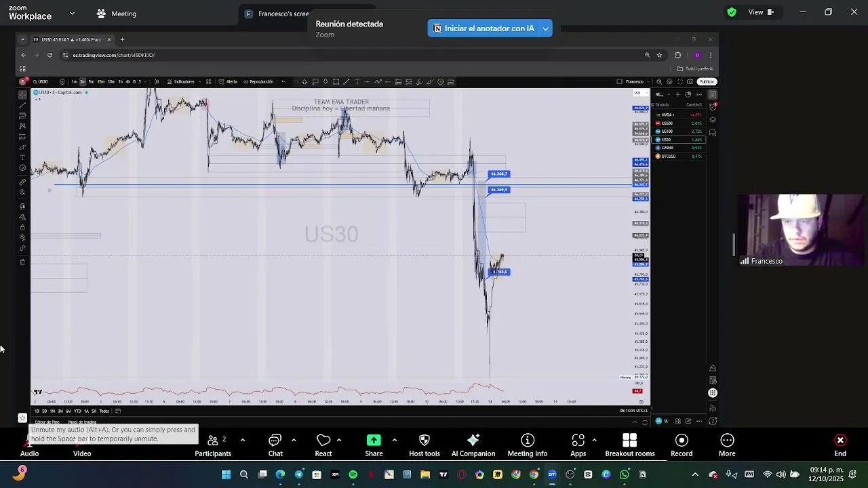This screenshot has width=868, height=488.
Task: Select US100 in watchlist
Action: click(x=678, y=131)
